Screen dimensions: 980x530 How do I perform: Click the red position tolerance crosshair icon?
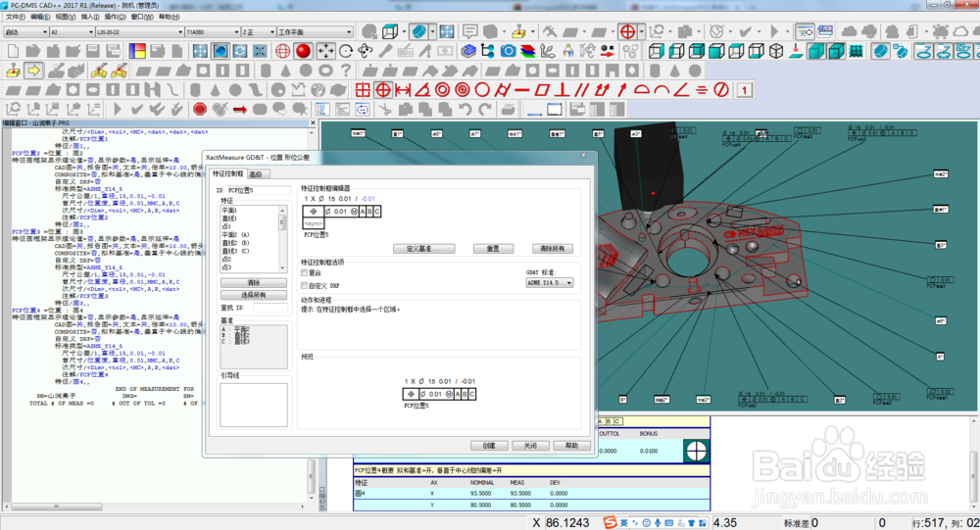click(383, 90)
